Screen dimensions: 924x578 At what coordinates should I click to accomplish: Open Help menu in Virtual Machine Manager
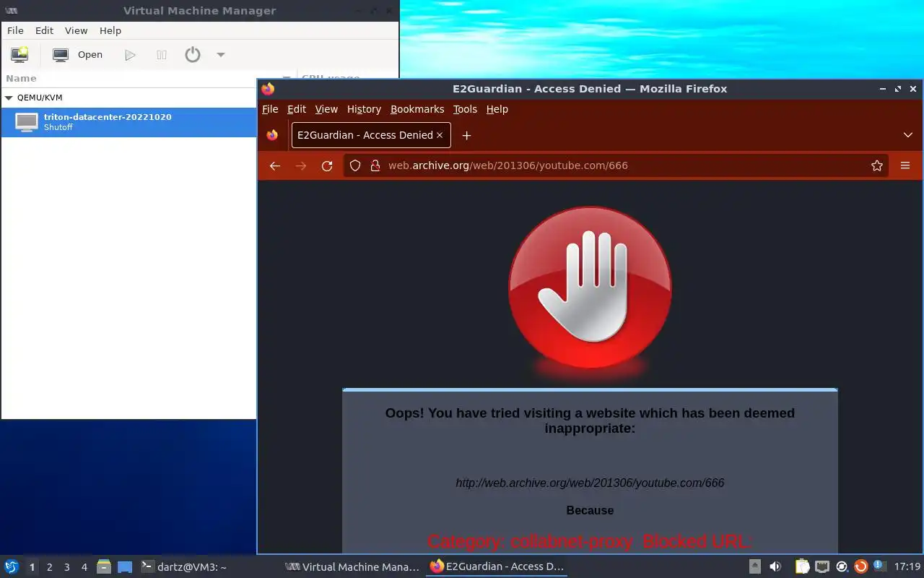pyautogui.click(x=110, y=30)
